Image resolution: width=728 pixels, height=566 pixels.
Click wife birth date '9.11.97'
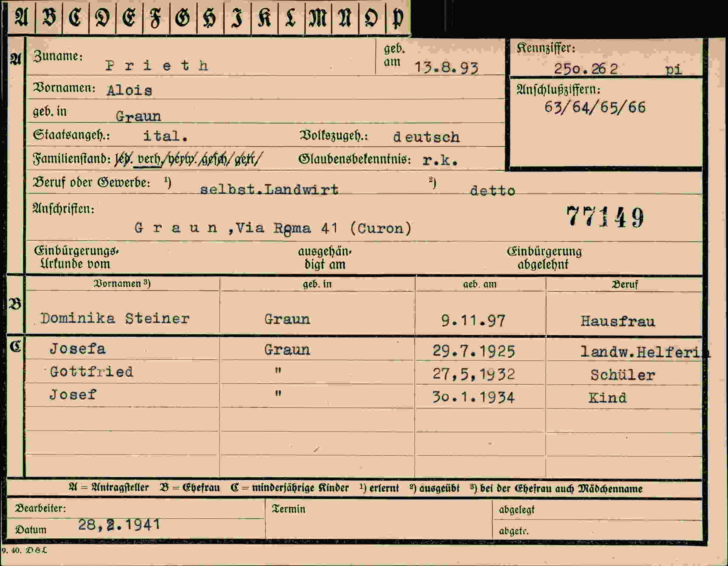(x=473, y=321)
